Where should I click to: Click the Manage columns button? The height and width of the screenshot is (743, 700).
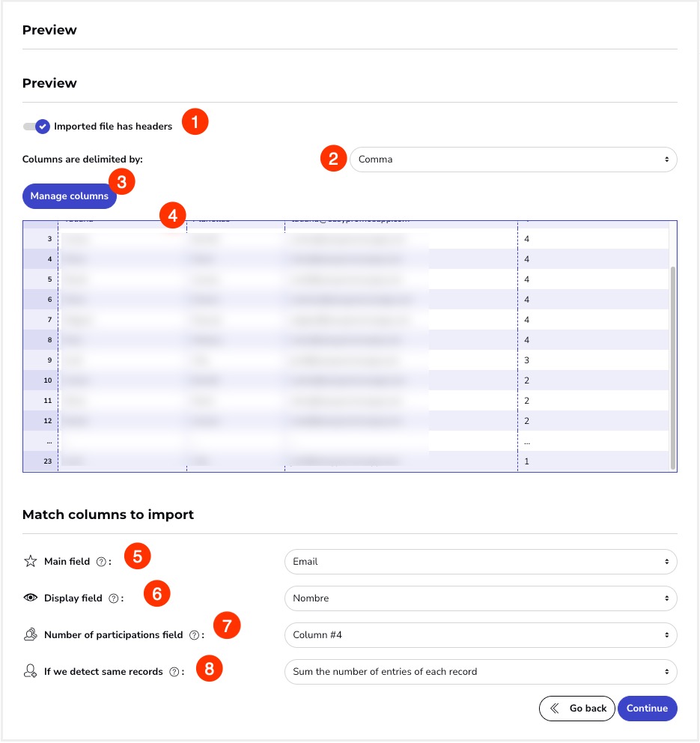tap(70, 196)
